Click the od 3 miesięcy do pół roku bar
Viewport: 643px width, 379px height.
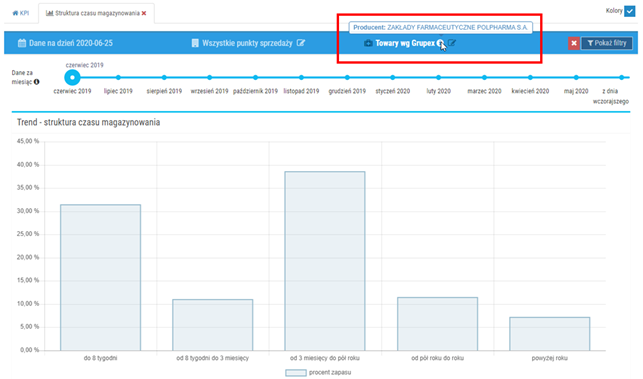coord(325,261)
